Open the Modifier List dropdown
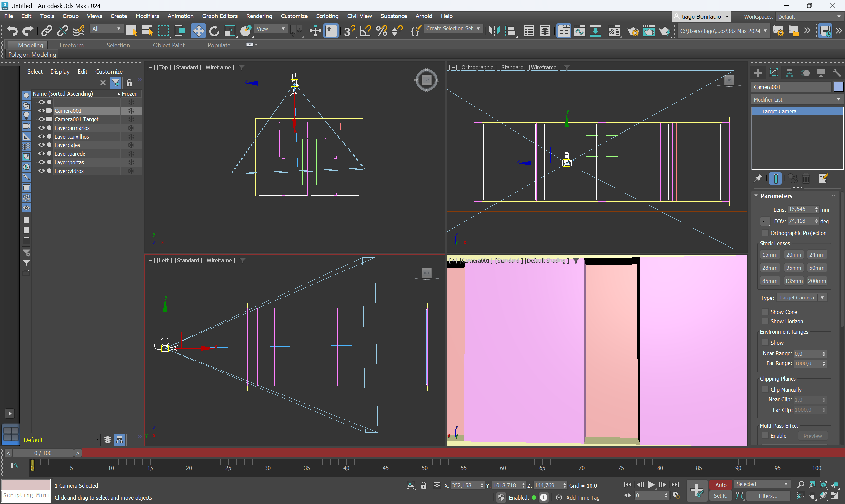The height and width of the screenshot is (504, 845). click(797, 100)
